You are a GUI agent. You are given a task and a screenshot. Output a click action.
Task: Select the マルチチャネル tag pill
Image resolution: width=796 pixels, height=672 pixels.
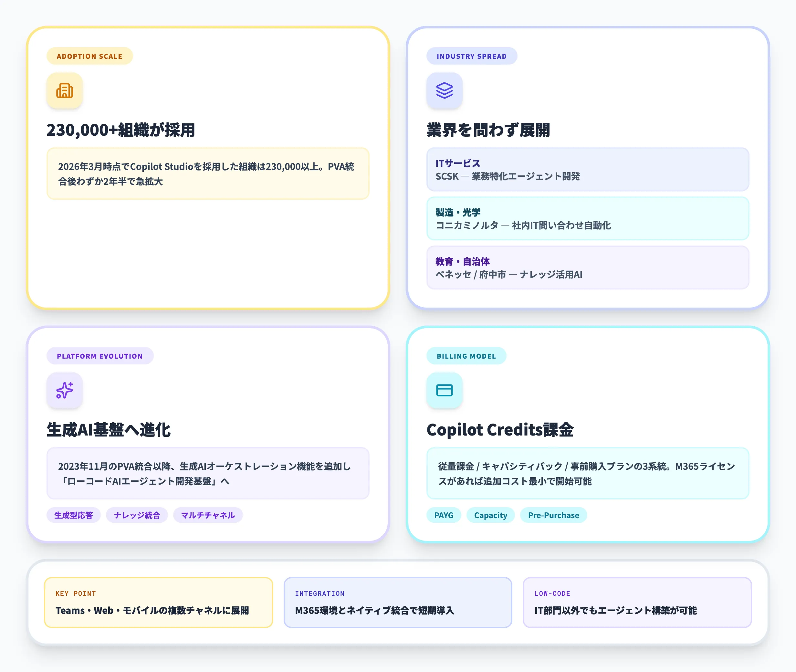click(x=208, y=515)
